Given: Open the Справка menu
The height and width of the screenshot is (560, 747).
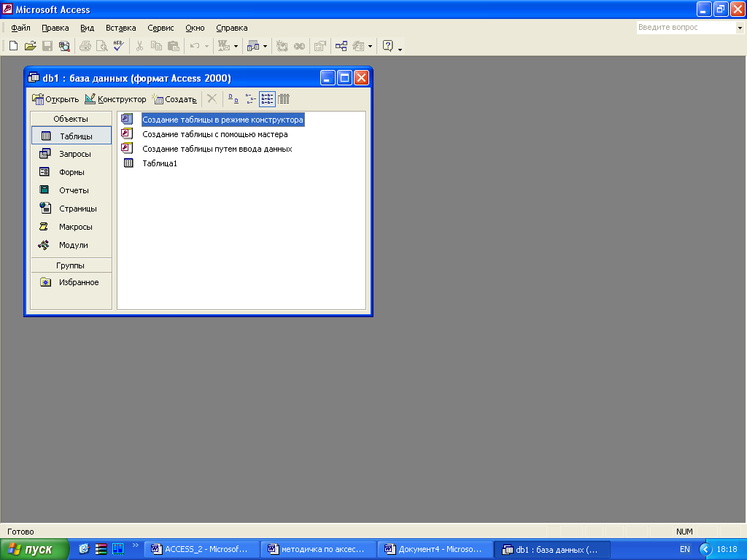Looking at the screenshot, I should click(231, 28).
